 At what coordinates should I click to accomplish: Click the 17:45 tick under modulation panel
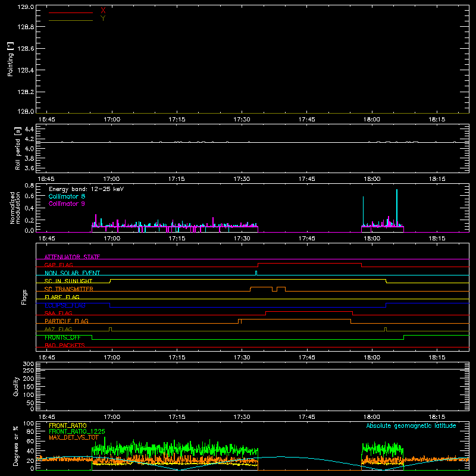coord(307,239)
